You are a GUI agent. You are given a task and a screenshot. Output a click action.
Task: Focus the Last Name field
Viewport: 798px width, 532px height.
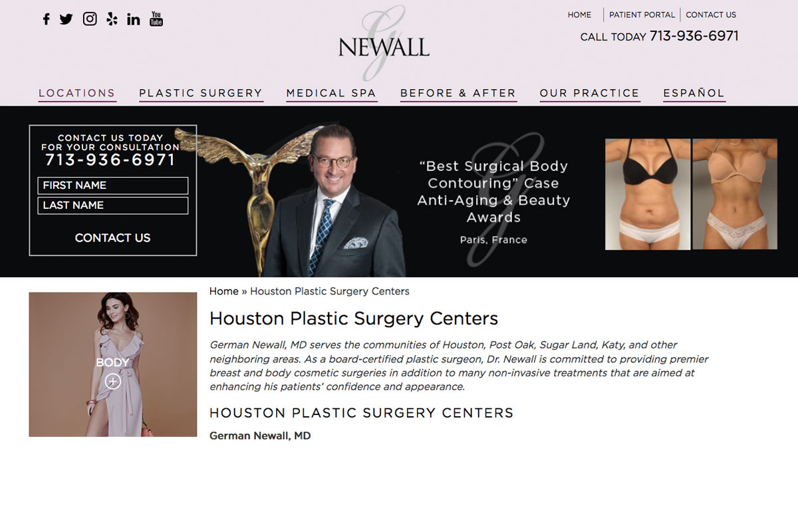coord(113,205)
